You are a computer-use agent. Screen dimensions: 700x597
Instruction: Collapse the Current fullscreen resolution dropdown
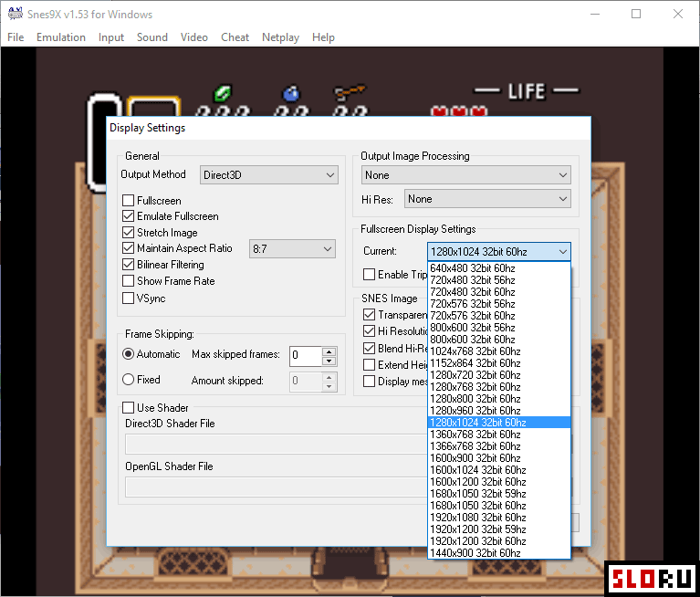coord(498,252)
